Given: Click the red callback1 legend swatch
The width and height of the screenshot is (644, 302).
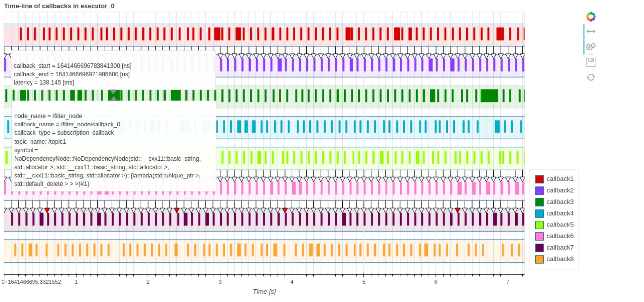Looking at the screenshot, I should point(539,179).
